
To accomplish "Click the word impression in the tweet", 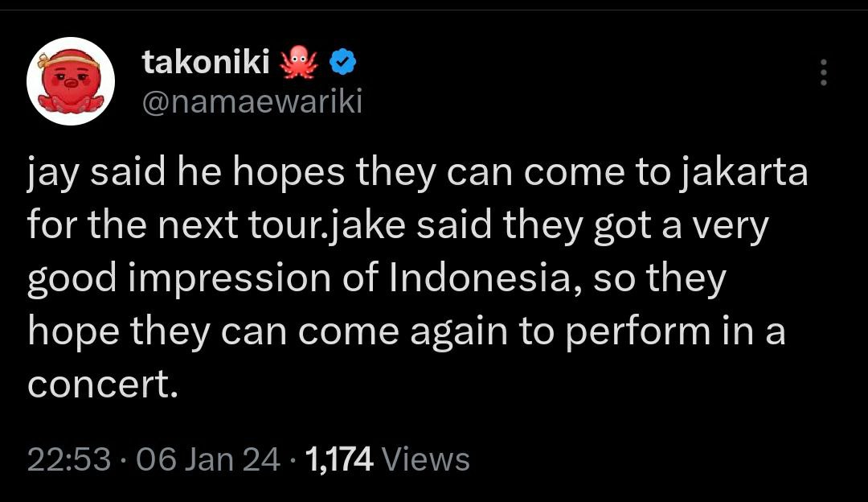I will tap(230, 279).
